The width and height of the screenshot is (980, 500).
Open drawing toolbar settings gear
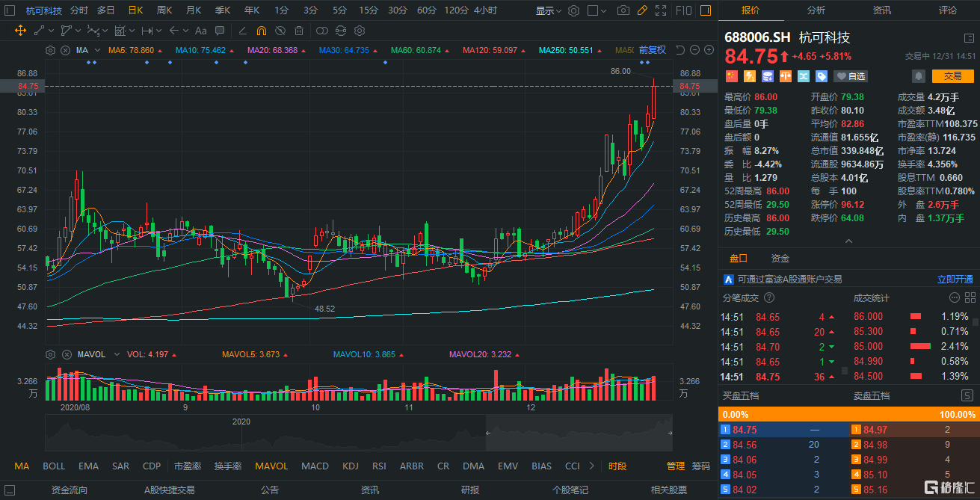(359, 31)
